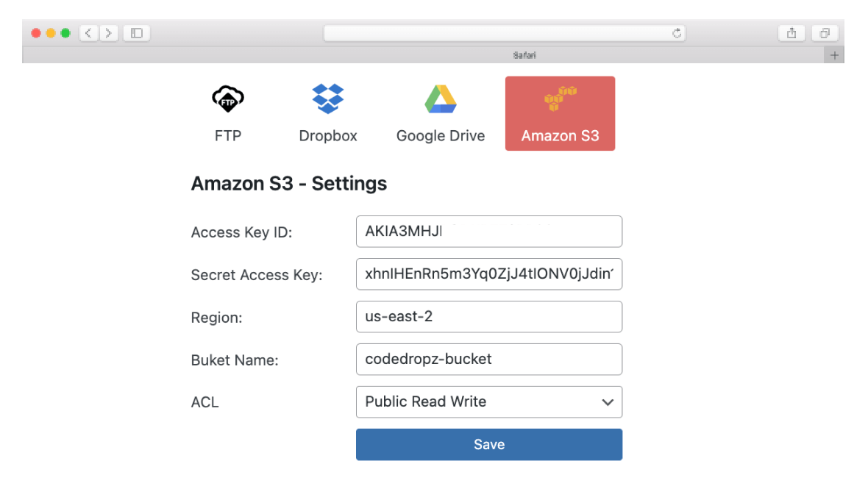Open the Google Drive icon
Image resolution: width=868 pixels, height=500 pixels.
point(441,99)
